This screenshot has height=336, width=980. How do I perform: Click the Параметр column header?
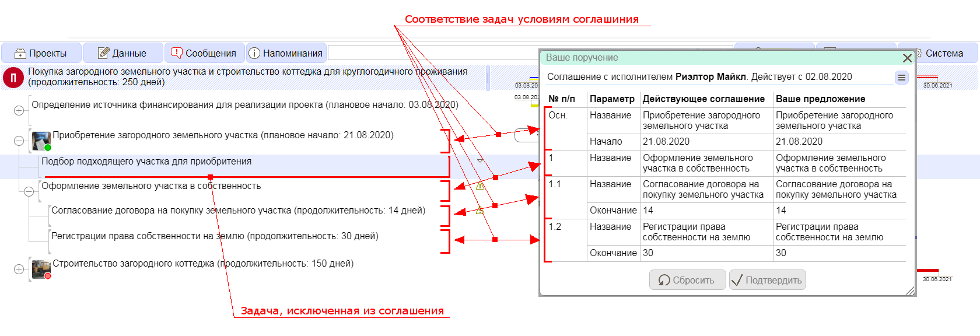612,99
